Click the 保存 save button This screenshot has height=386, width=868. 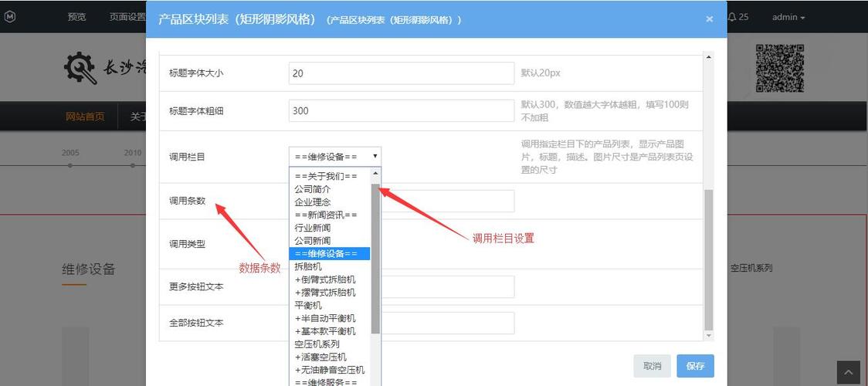(695, 366)
